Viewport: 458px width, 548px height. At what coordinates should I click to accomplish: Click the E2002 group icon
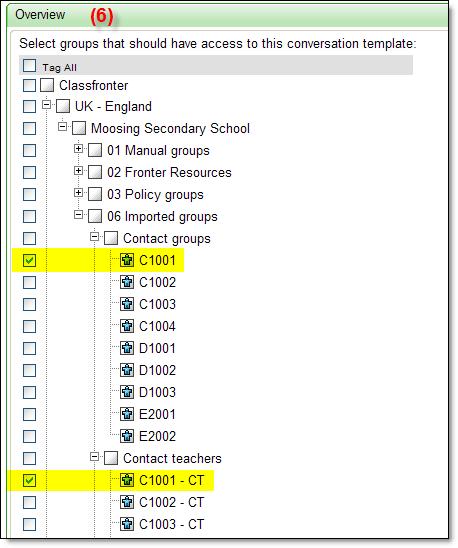coord(127,436)
